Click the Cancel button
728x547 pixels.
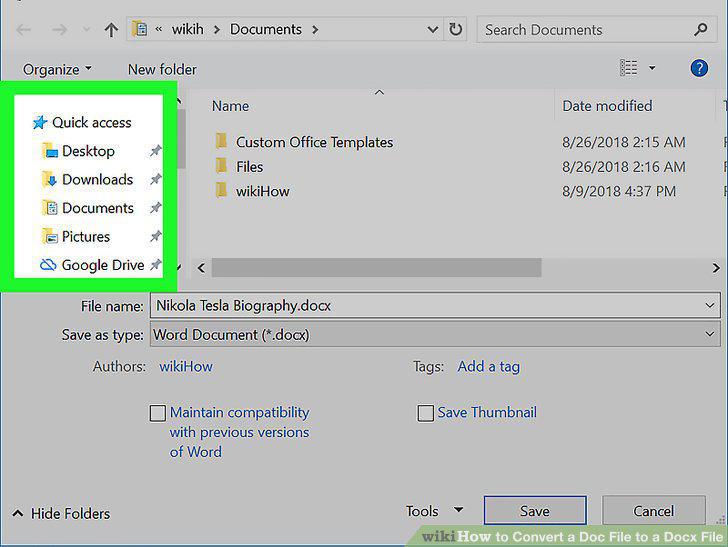click(x=654, y=511)
